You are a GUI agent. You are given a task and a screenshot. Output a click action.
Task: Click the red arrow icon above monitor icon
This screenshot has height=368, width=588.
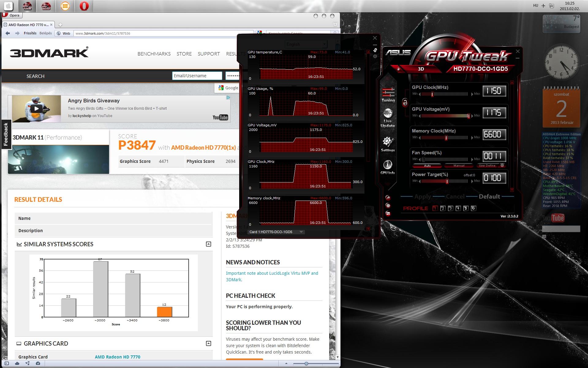click(x=388, y=198)
